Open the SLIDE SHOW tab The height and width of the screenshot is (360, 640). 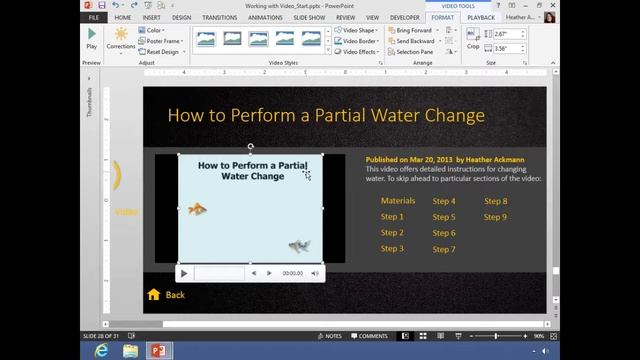point(309,18)
